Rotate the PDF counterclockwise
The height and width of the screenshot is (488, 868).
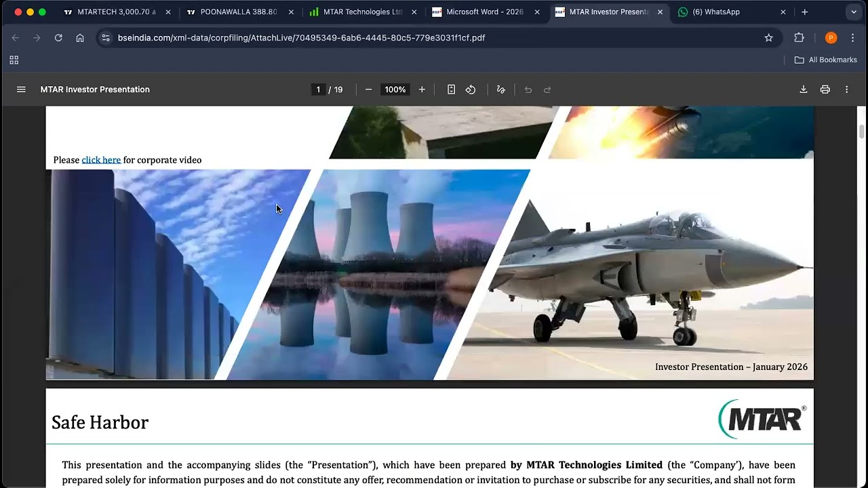tap(471, 89)
